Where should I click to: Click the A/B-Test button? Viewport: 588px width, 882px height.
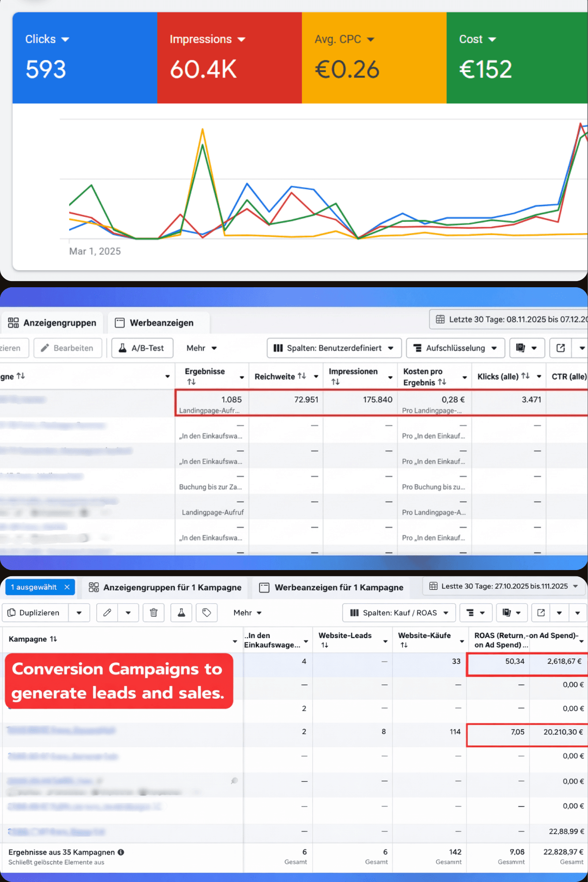point(142,348)
